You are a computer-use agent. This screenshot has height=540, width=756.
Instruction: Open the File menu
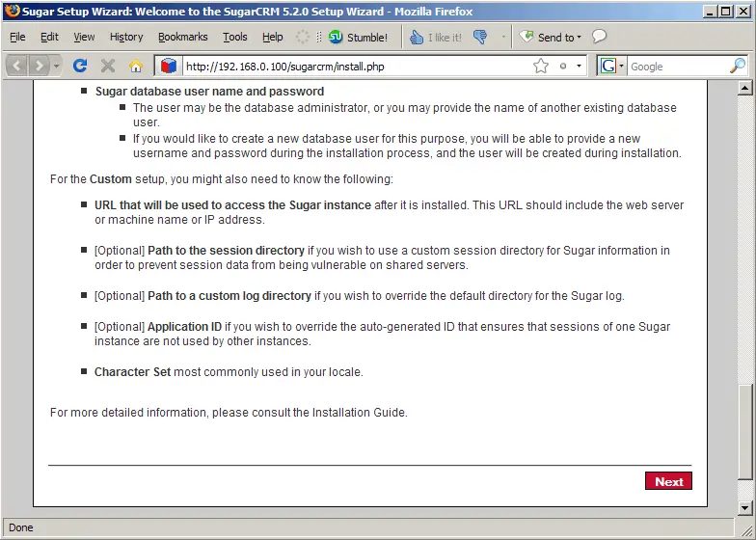[x=17, y=37]
